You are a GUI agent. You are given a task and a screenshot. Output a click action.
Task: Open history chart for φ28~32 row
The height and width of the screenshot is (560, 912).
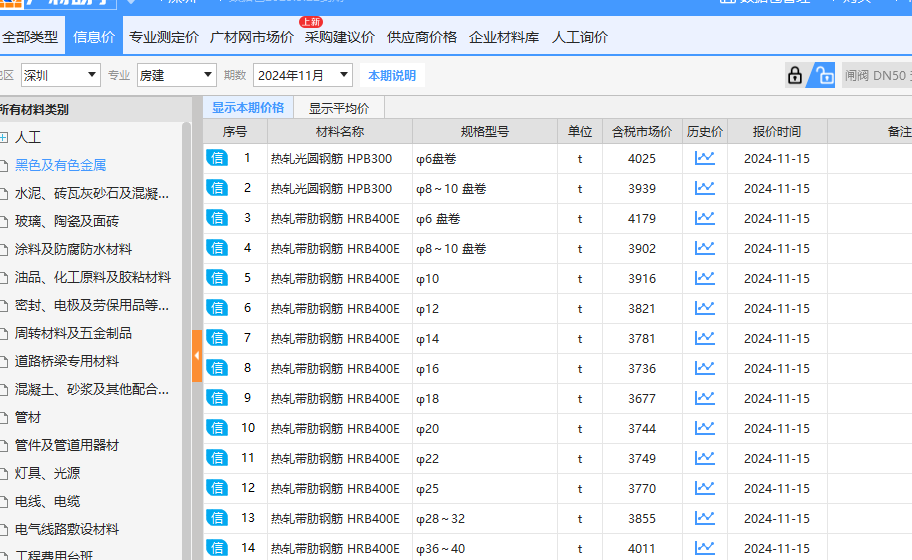704,518
